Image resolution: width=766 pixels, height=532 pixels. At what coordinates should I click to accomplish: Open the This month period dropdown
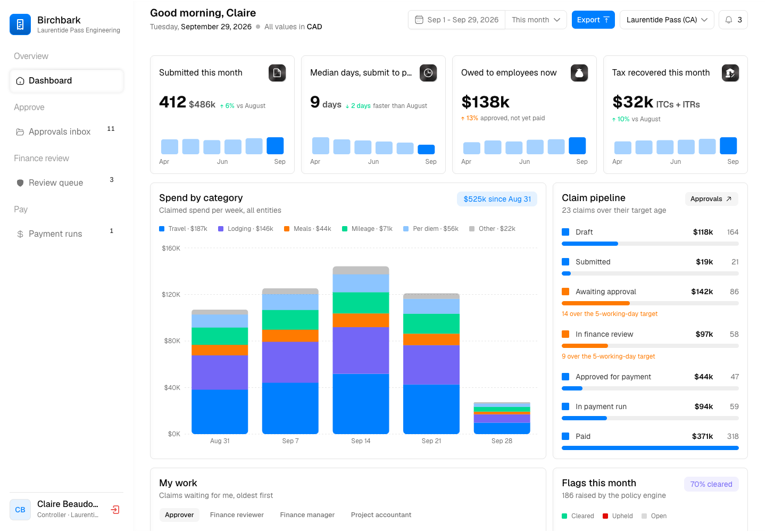(536, 20)
